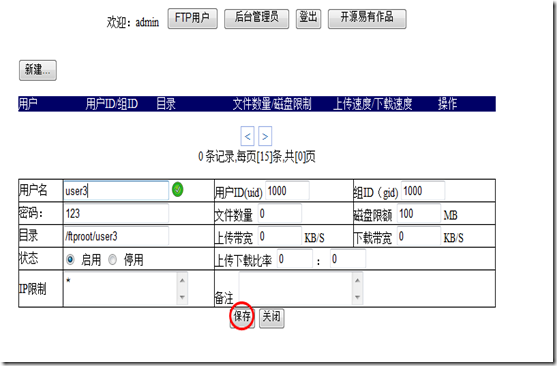Click the second 上传下载比率 ratio field
The image size is (557, 366).
(x=348, y=259)
